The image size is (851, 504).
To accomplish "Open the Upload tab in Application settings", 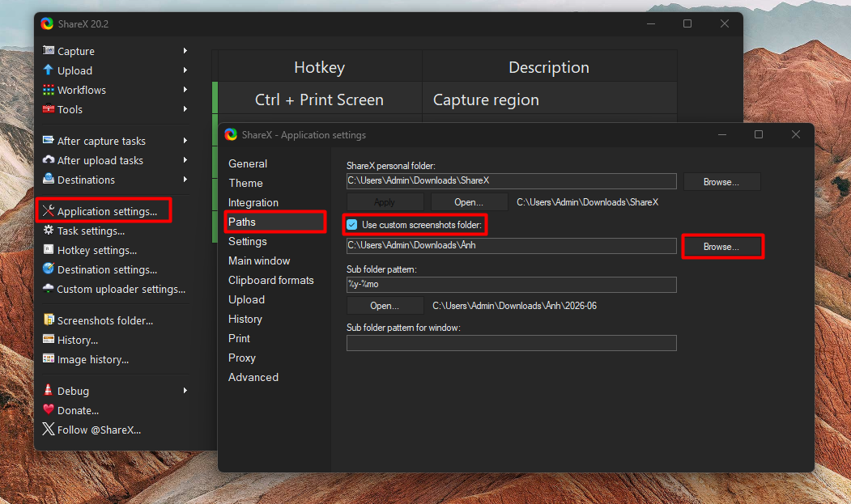I will click(x=246, y=299).
